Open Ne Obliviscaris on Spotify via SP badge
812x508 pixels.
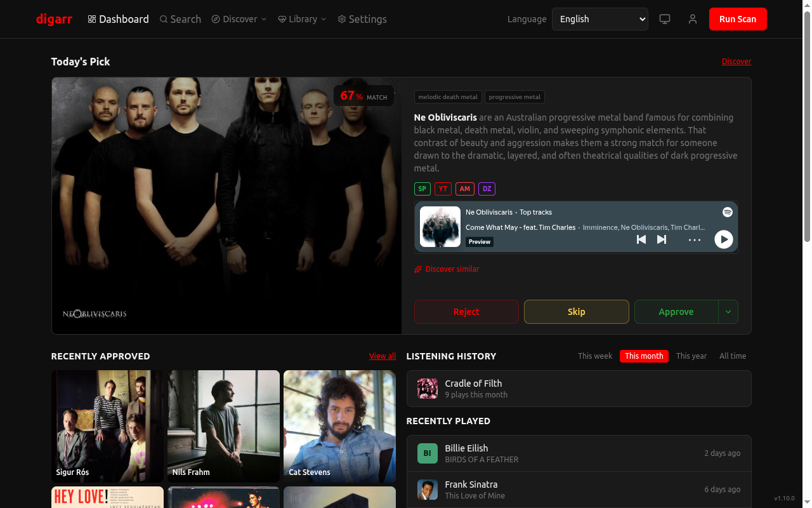click(422, 189)
